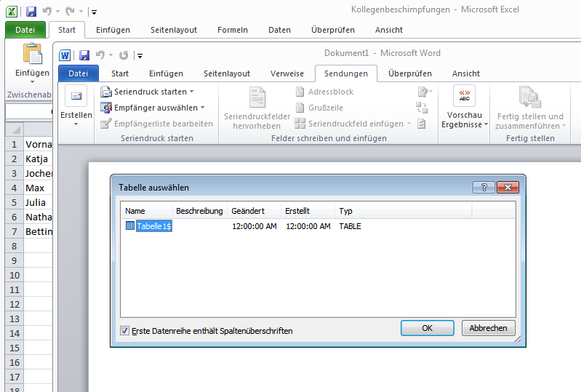Open Excel Daten tab
This screenshot has height=392, width=581.
pyautogui.click(x=279, y=30)
